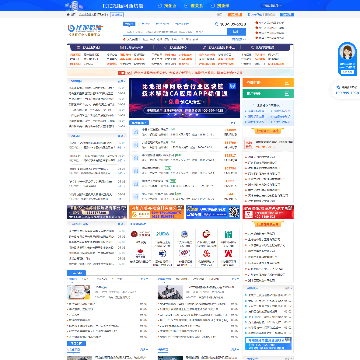Click the red maple-leaf partner logo in the bottom row
Image resolution: width=360 pixels, height=360 pixels.
point(140,253)
